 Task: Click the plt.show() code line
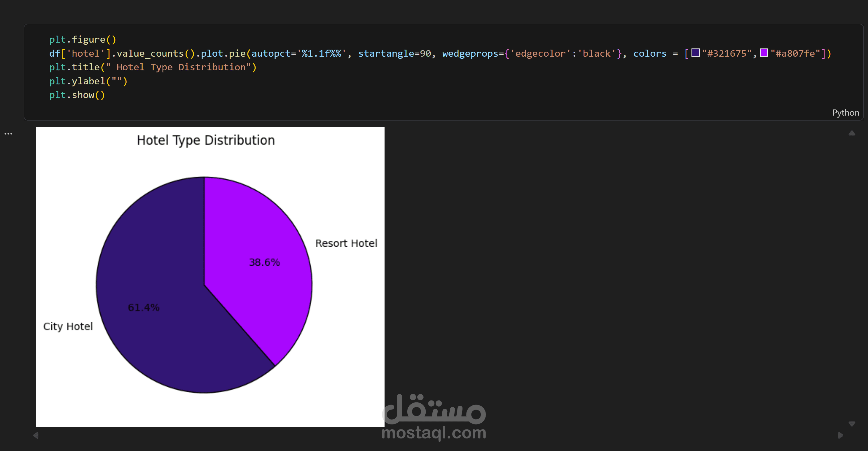pos(77,95)
